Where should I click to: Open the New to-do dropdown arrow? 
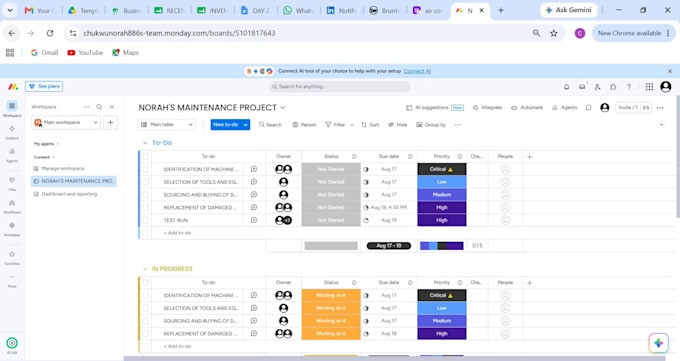[x=245, y=125]
